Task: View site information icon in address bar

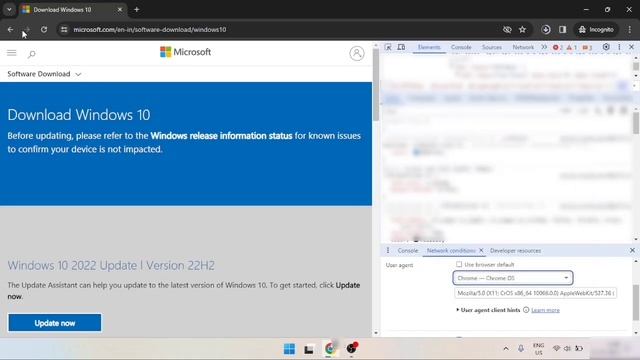Action: coord(64,29)
